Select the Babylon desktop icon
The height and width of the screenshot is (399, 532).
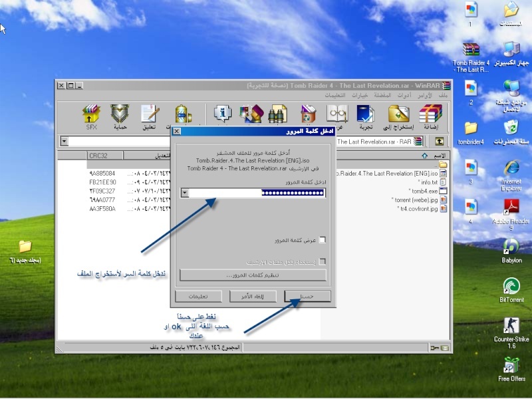[x=511, y=251]
